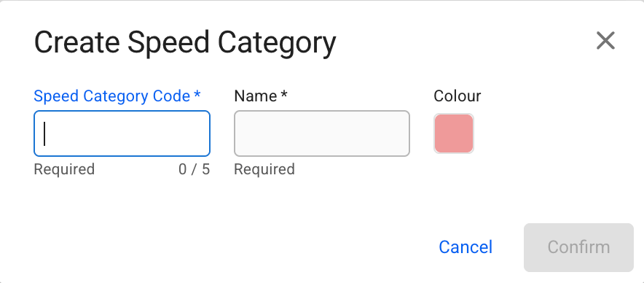Choose a colour via the salmon square

tap(454, 133)
